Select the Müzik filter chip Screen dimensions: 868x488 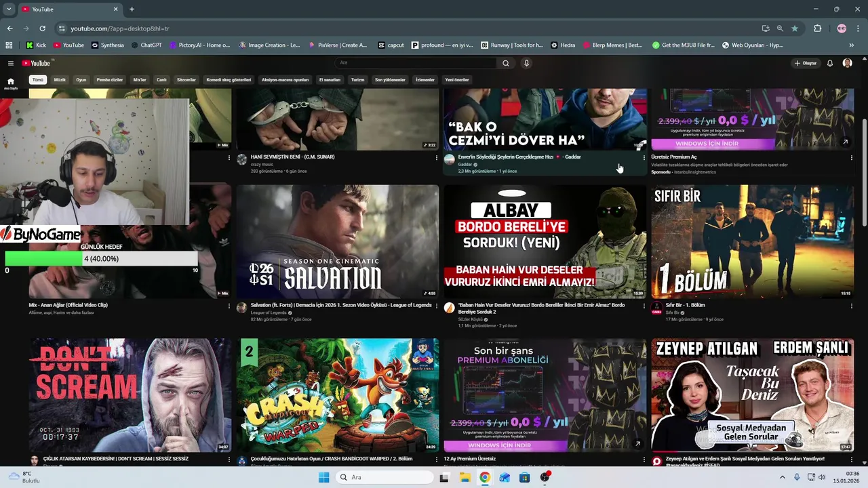(60, 80)
